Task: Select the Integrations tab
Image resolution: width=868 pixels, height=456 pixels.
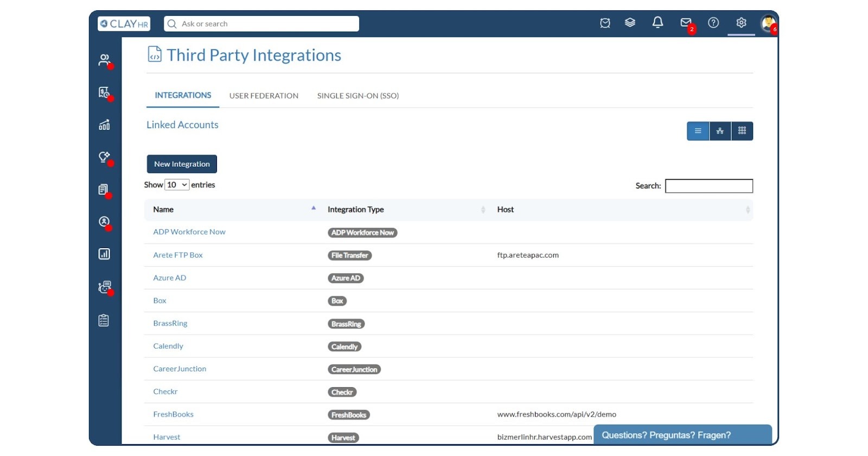Action: [183, 96]
